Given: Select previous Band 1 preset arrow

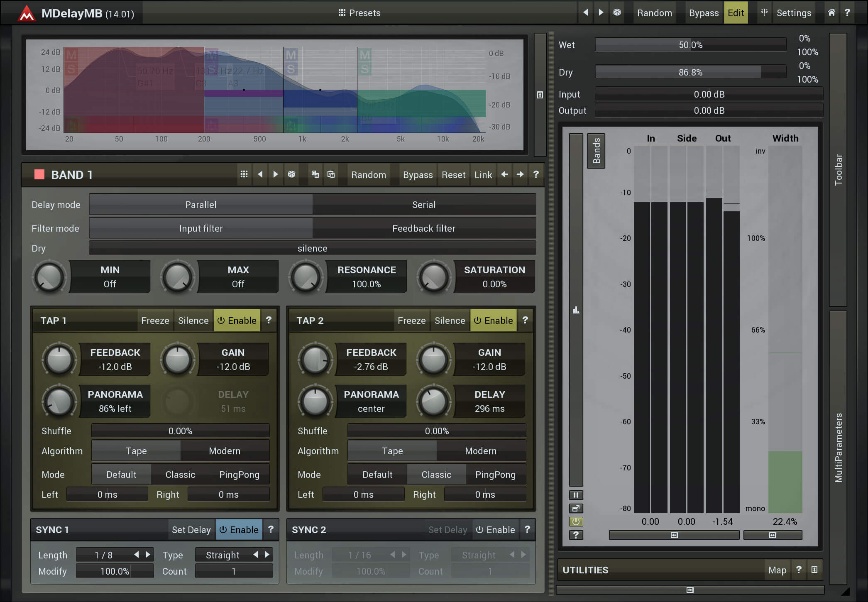Looking at the screenshot, I should click(260, 174).
